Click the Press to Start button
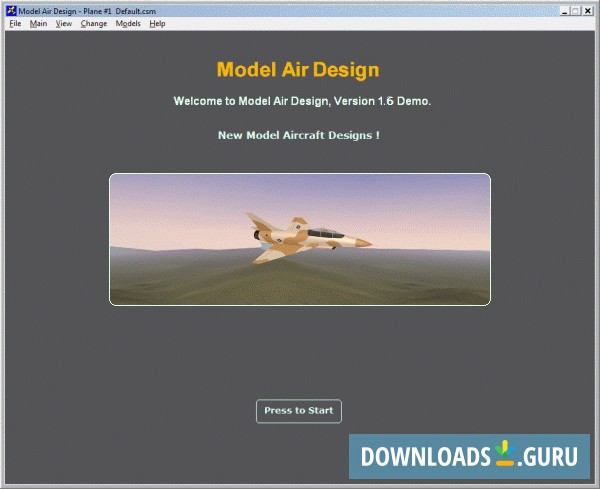 (298, 411)
